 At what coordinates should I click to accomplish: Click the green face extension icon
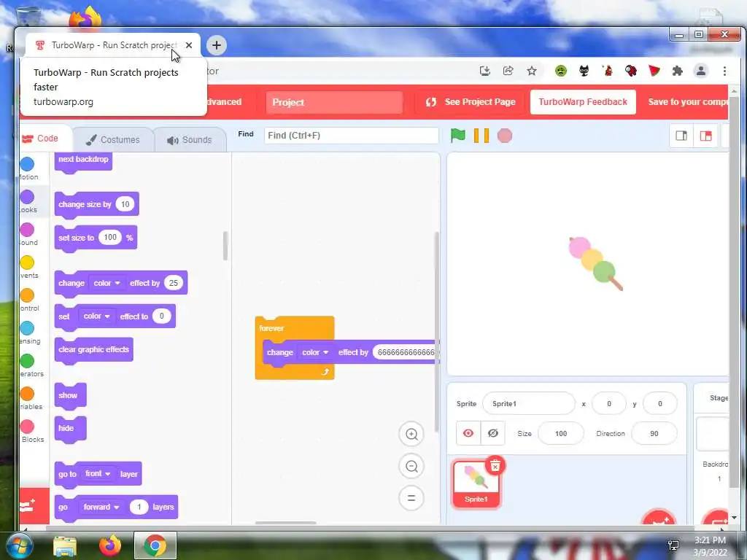coord(561,71)
